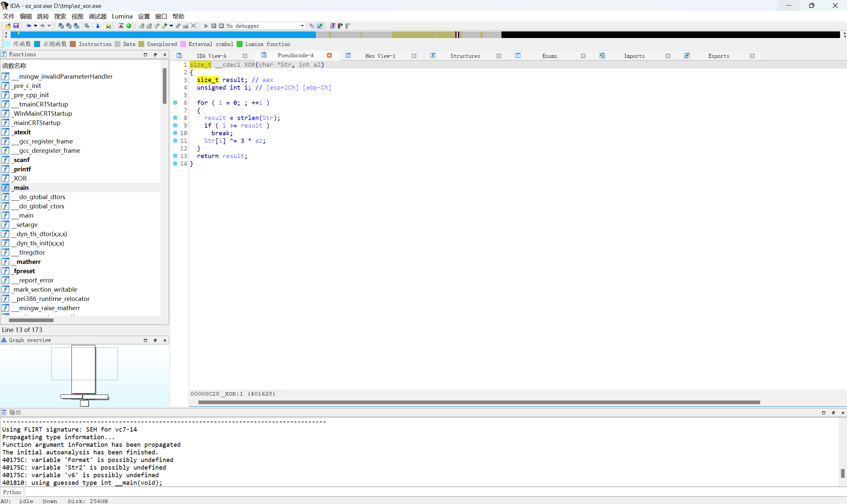
Task: Jump forward with the gray right arrow
Action: pyautogui.click(x=42, y=26)
